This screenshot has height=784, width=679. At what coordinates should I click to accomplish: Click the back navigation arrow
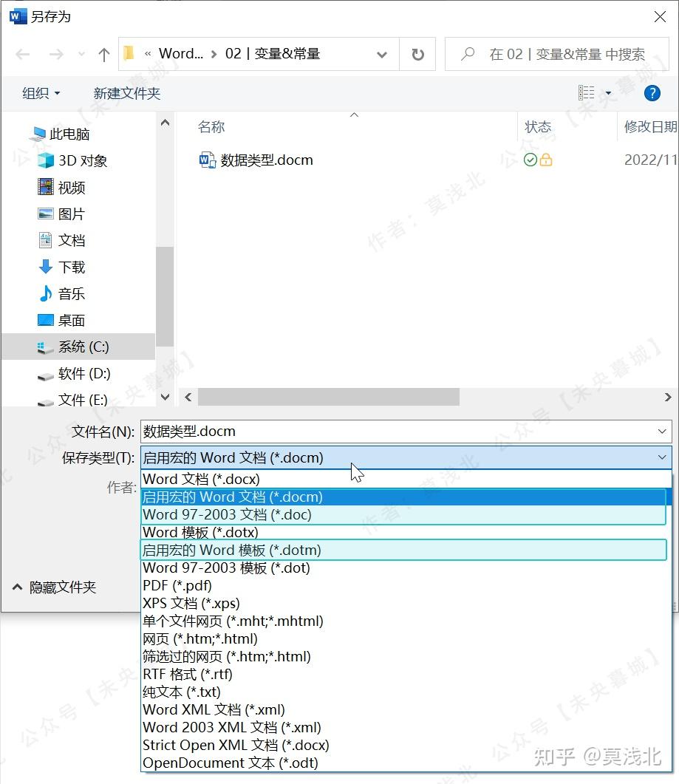coord(22,54)
